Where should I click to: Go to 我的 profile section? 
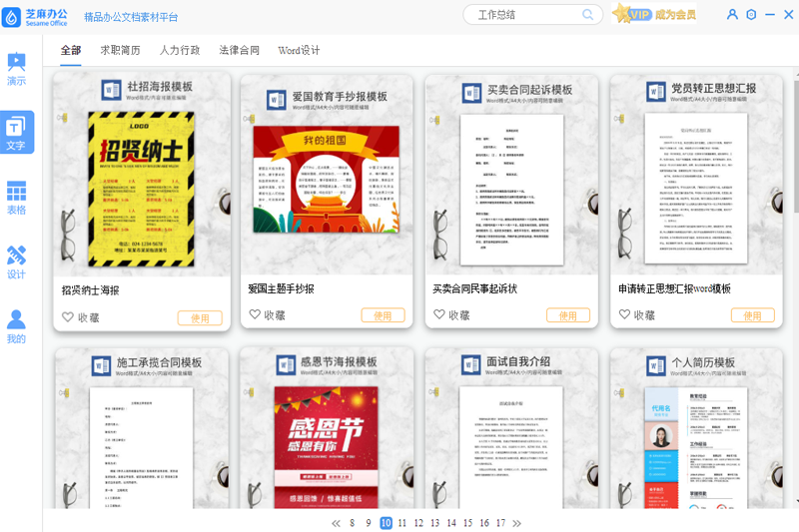click(16, 326)
